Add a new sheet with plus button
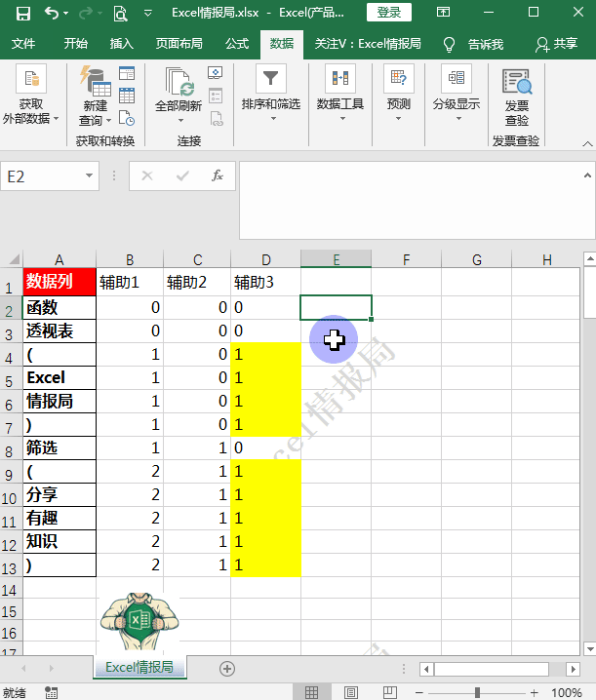 pyautogui.click(x=227, y=668)
